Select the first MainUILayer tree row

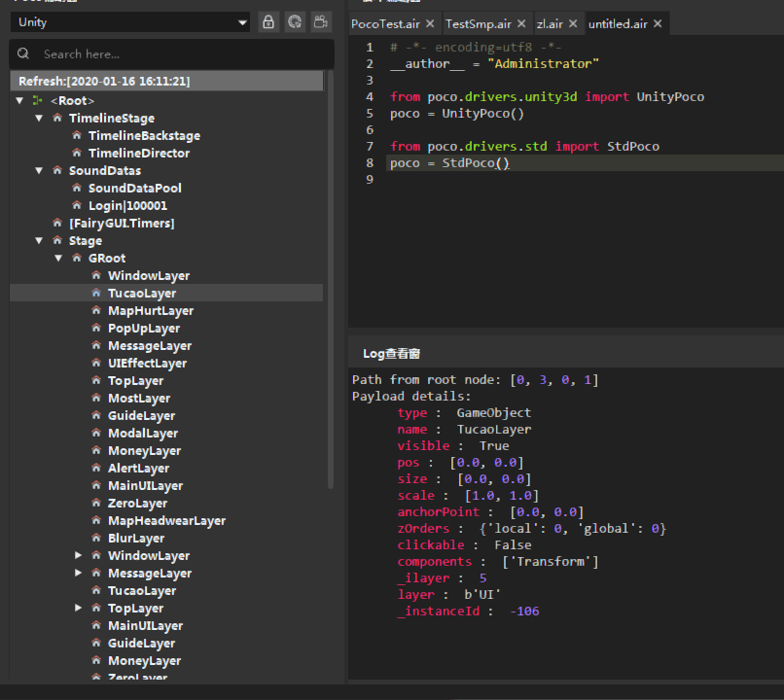coord(146,486)
